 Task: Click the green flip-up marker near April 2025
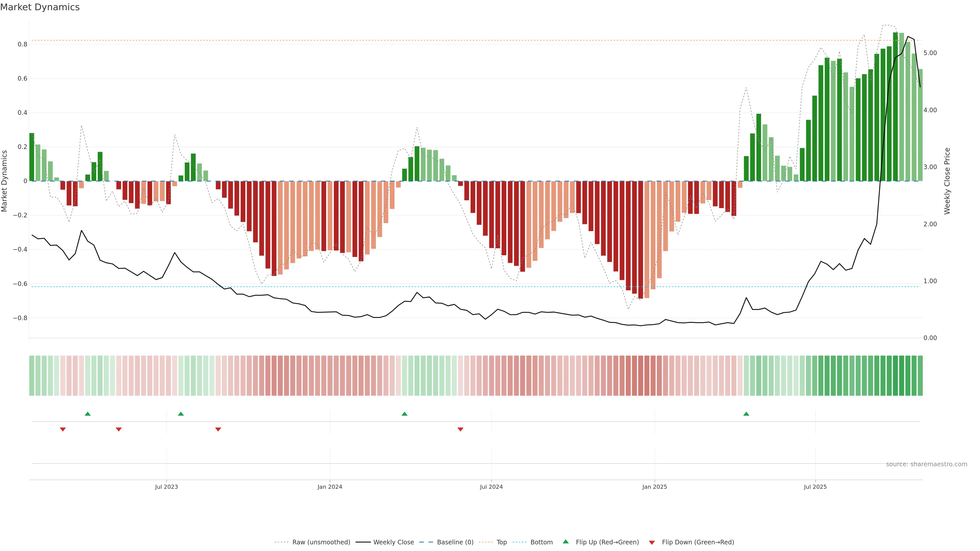pyautogui.click(x=746, y=414)
